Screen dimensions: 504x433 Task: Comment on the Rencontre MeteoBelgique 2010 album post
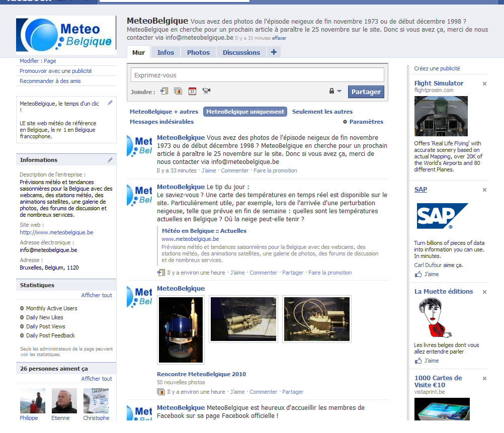(263, 392)
